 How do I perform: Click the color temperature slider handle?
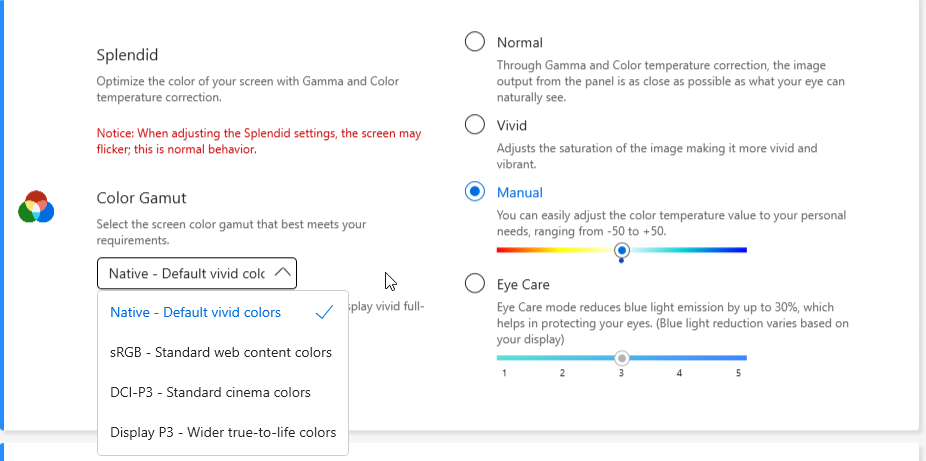pos(622,249)
